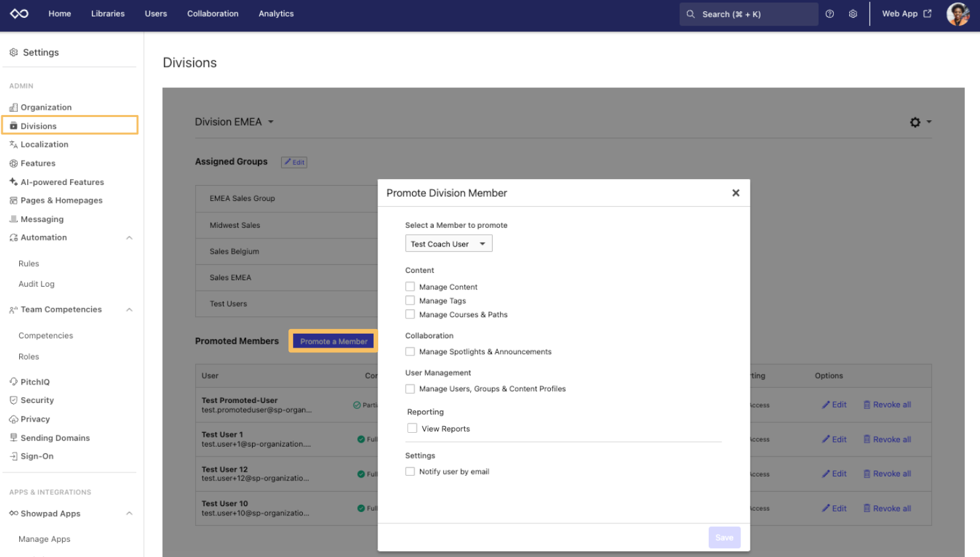The height and width of the screenshot is (557, 980).
Task: Click the Save button in dialog
Action: click(x=724, y=537)
